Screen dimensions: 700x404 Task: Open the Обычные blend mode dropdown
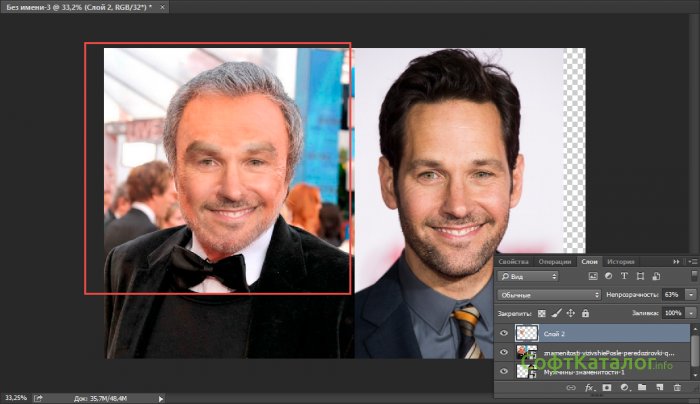[x=549, y=295]
